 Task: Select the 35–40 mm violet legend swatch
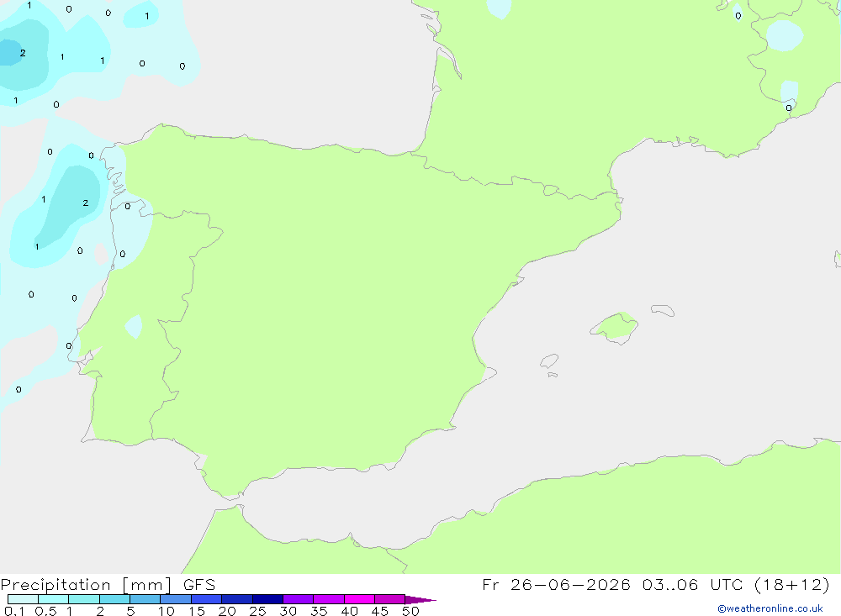tap(329, 599)
